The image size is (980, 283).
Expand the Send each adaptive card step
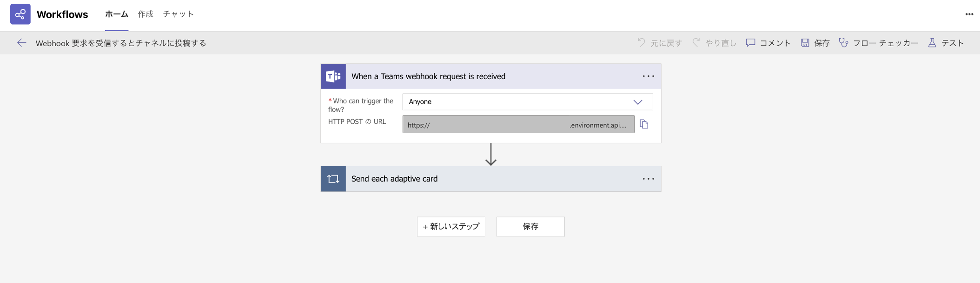(491, 179)
